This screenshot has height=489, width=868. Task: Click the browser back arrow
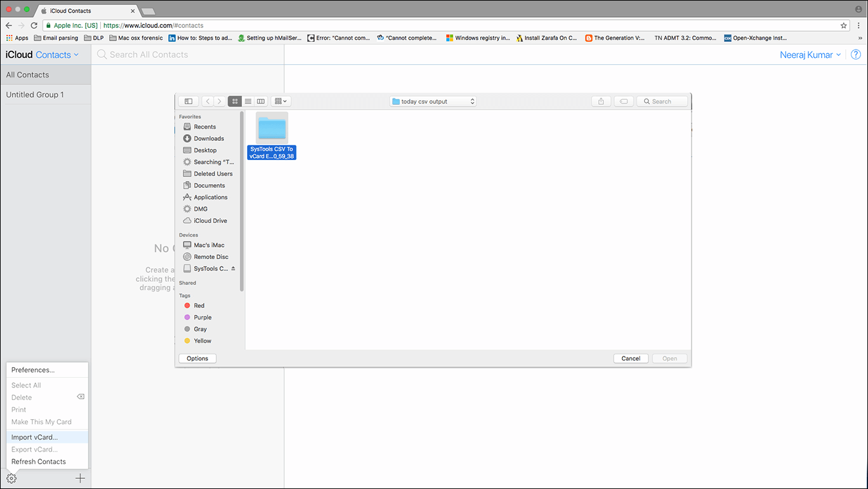click(9, 25)
